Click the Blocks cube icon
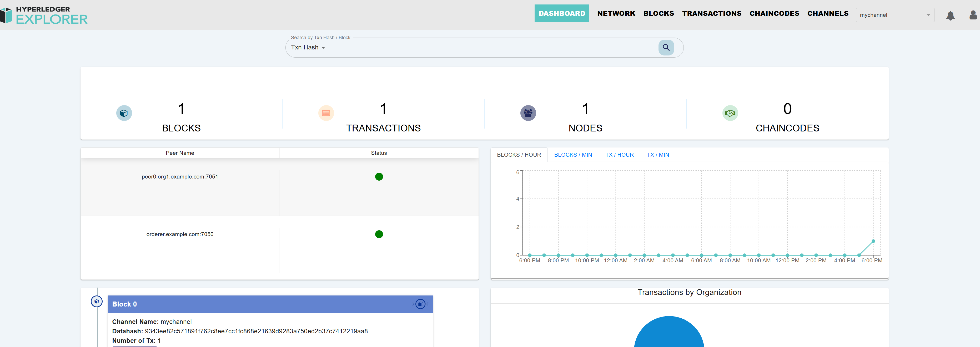The height and width of the screenshot is (347, 980). (x=124, y=113)
